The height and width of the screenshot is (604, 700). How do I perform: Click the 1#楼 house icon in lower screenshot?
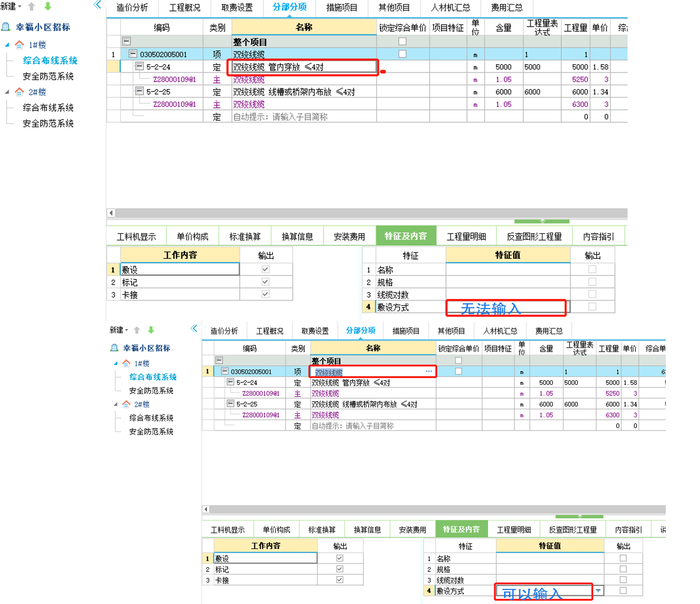pos(127,363)
